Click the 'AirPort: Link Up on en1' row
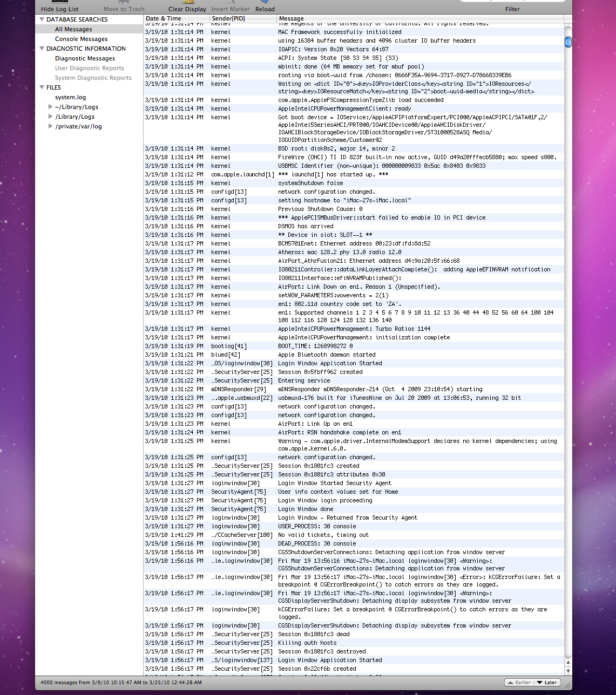This screenshot has width=616, height=695. coord(354,424)
